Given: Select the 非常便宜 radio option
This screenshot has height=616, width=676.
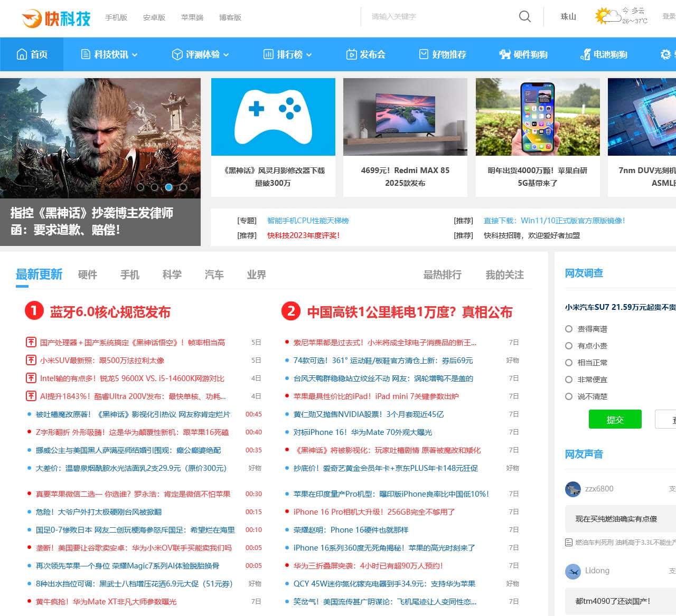Looking at the screenshot, I should pyautogui.click(x=569, y=380).
